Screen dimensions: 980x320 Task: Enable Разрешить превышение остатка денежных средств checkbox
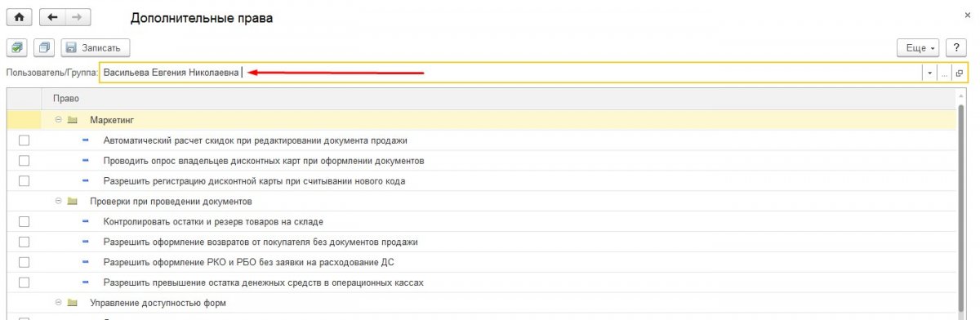click(24, 282)
